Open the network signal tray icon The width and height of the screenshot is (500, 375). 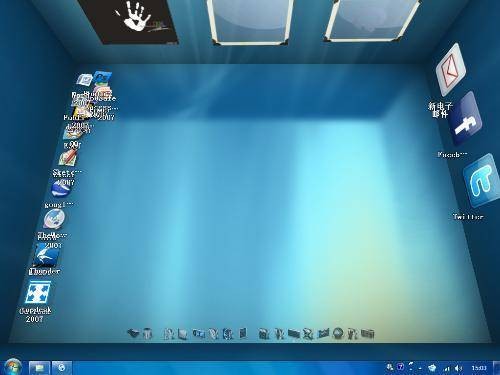pyautogui.click(x=446, y=368)
